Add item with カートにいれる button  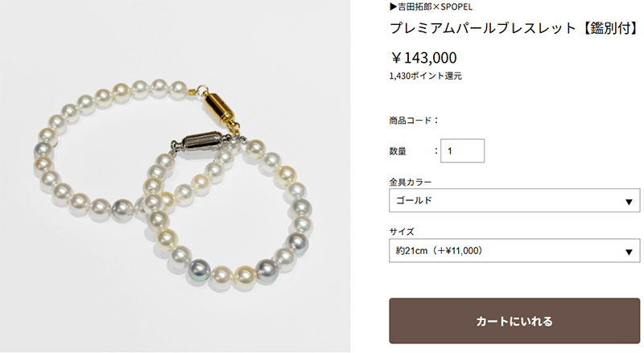[x=514, y=321]
